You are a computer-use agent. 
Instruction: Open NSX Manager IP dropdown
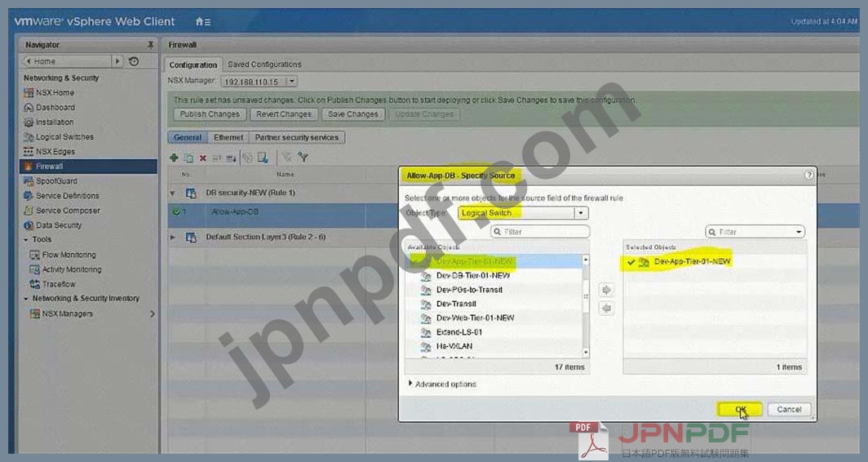(292, 82)
